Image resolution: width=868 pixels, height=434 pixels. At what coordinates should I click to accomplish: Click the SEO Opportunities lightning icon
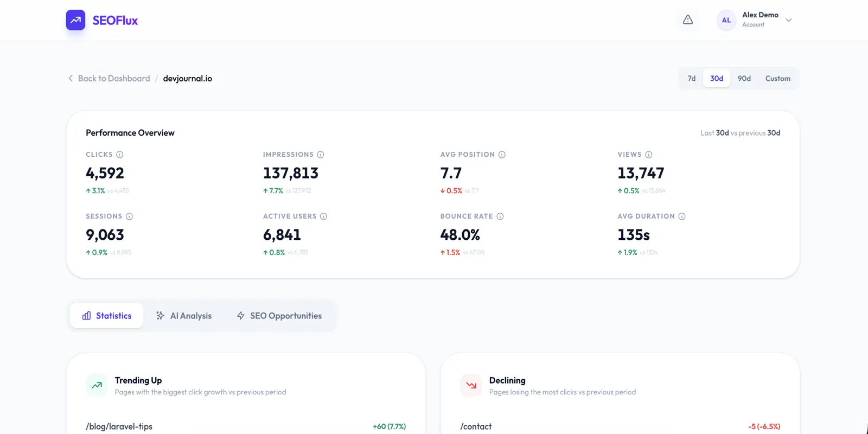(x=241, y=316)
